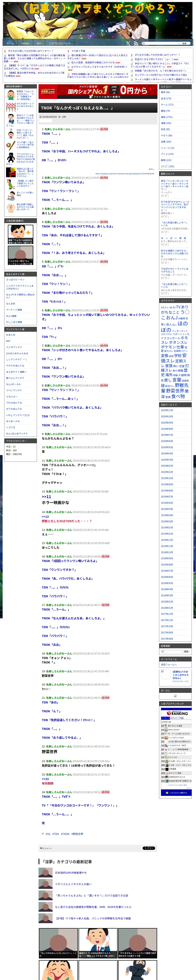Click the >>11 anchor in post 13
Screen dimensions: 196x980
[x=46, y=497]
